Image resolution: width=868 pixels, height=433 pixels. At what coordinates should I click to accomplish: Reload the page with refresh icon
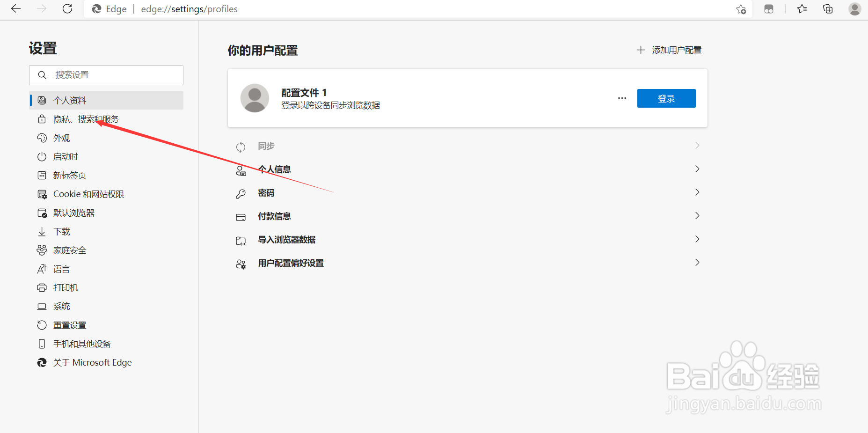(x=67, y=9)
